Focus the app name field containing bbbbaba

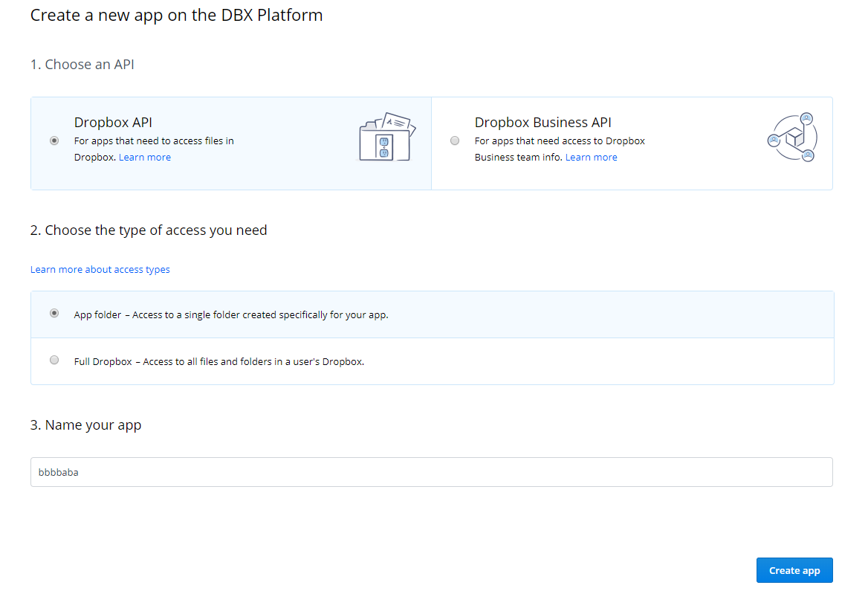point(431,472)
